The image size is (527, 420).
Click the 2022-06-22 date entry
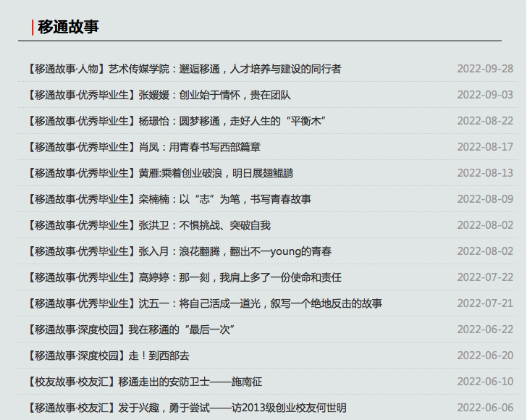click(x=485, y=329)
